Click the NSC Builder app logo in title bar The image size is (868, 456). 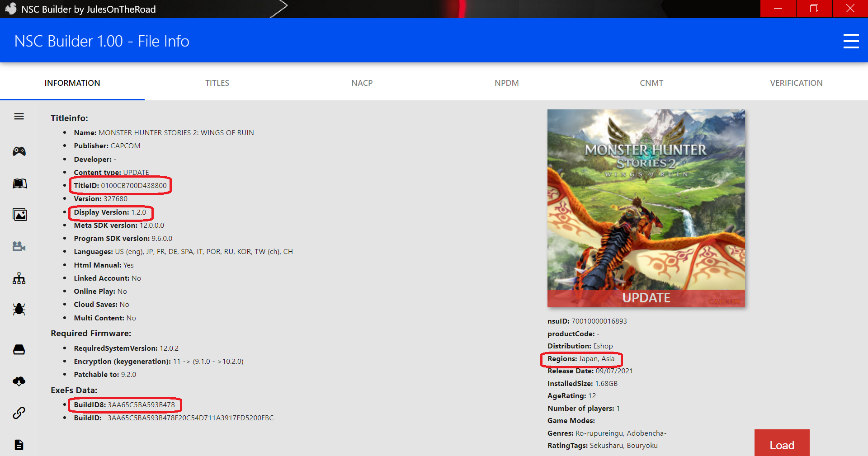[x=10, y=9]
